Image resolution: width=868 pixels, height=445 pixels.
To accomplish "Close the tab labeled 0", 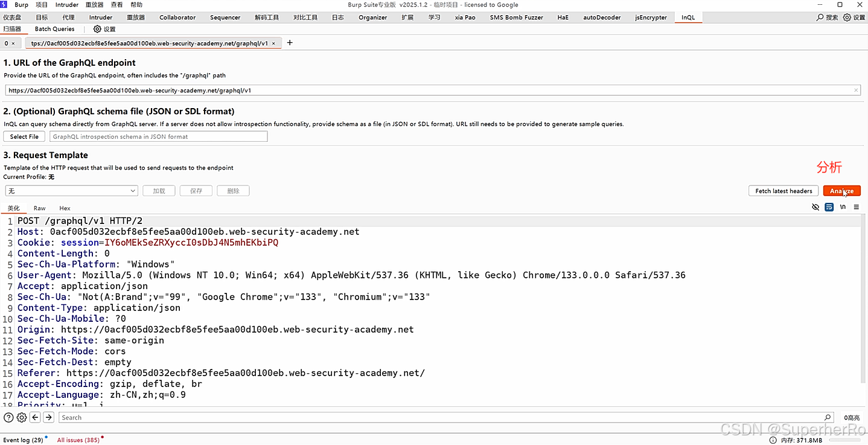I will (x=13, y=43).
